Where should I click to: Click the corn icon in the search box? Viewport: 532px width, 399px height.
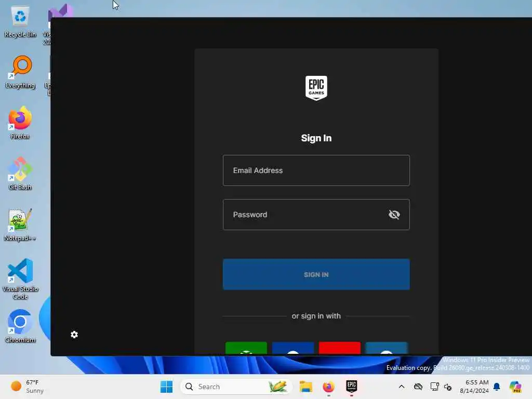277,387
